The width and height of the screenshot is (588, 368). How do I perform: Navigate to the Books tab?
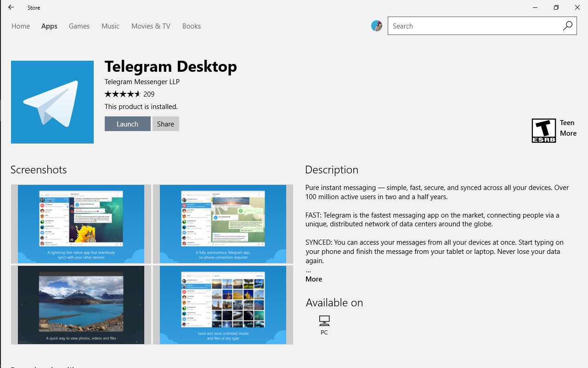tap(192, 26)
